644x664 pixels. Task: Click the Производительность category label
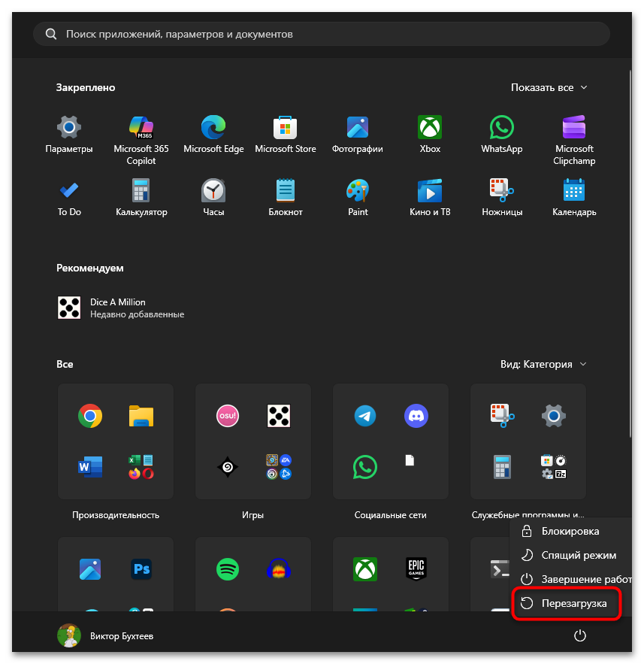pos(116,515)
